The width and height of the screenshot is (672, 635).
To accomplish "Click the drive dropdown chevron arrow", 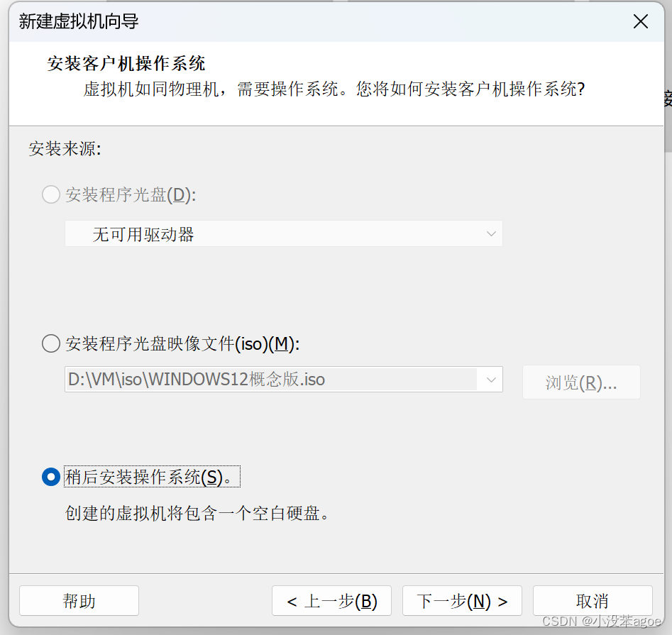I will click(x=490, y=233).
